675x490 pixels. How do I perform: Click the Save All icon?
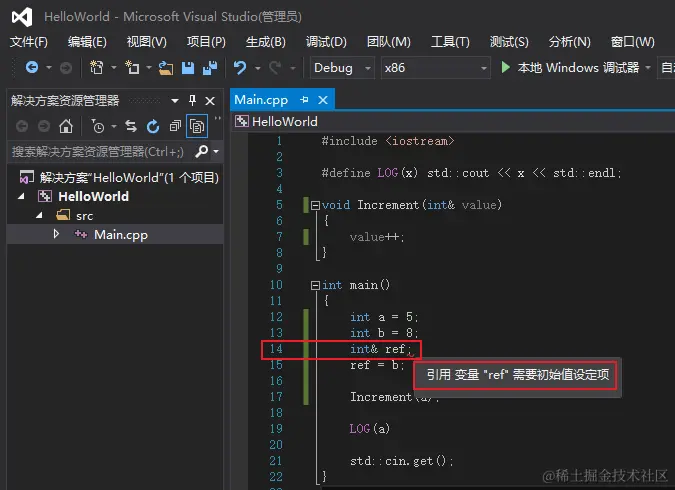pyautogui.click(x=210, y=68)
